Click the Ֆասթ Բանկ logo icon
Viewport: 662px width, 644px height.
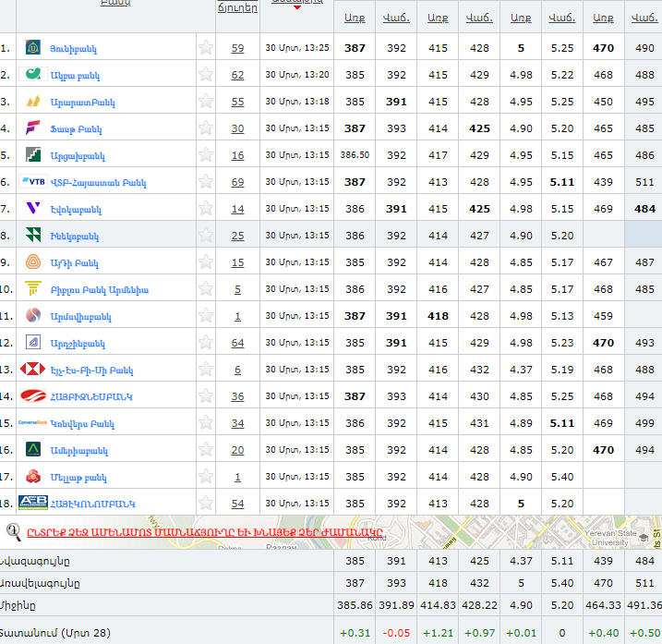pos(33,128)
